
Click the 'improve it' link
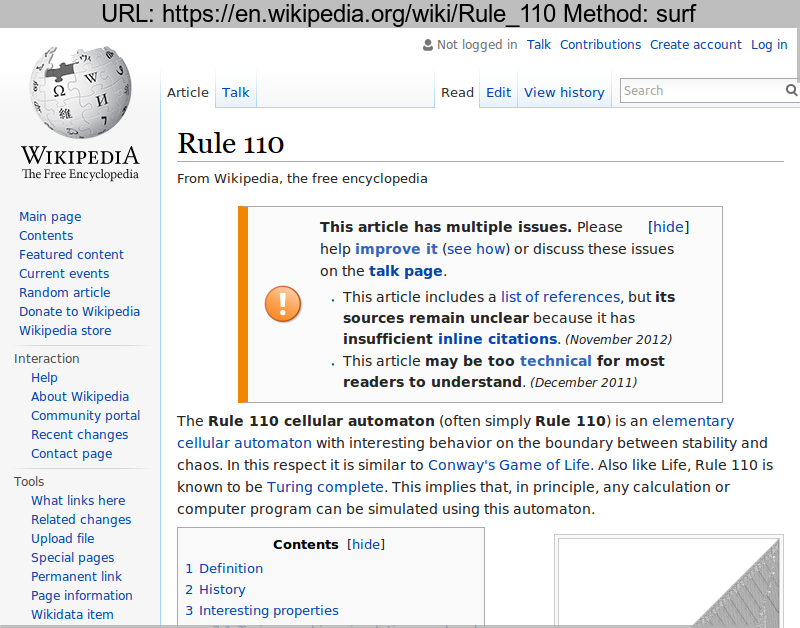[x=396, y=249]
